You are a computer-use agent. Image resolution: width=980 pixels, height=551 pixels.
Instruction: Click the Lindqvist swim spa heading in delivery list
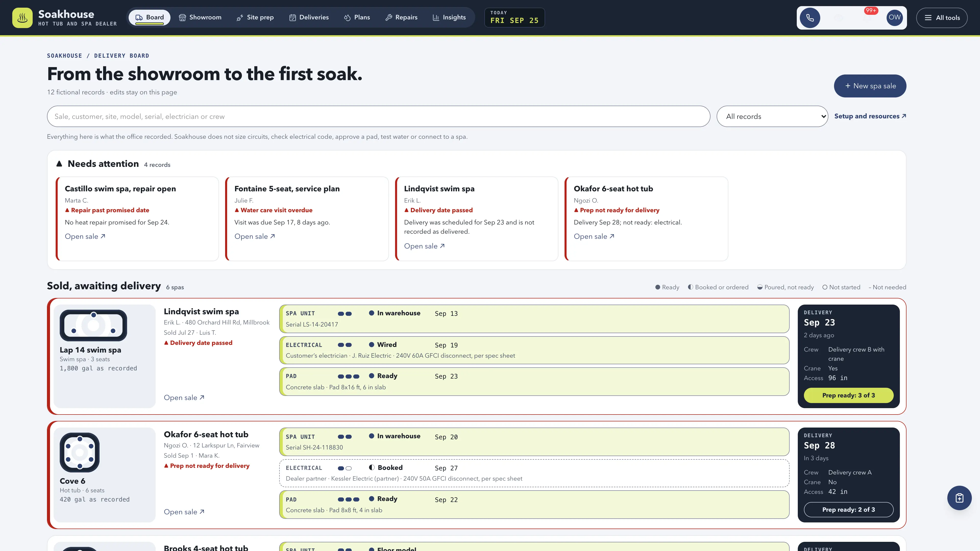(x=201, y=311)
